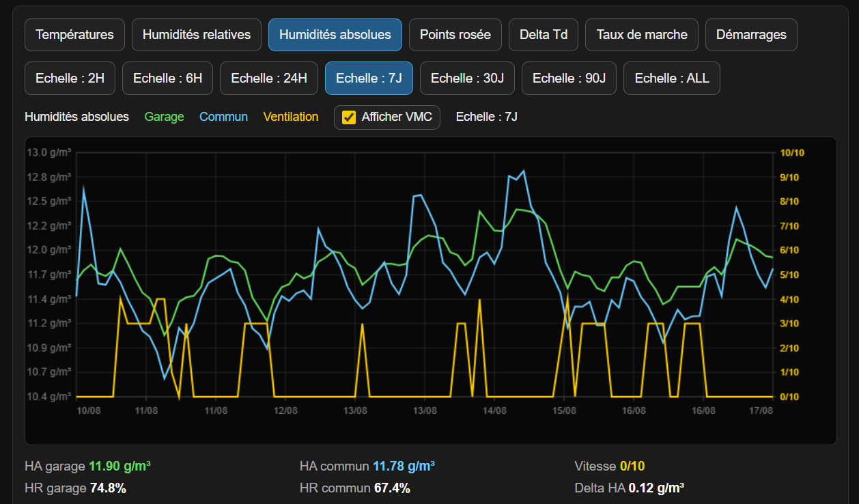
Task: Click the 10/08 date axis label
Action: pyautogui.click(x=89, y=410)
